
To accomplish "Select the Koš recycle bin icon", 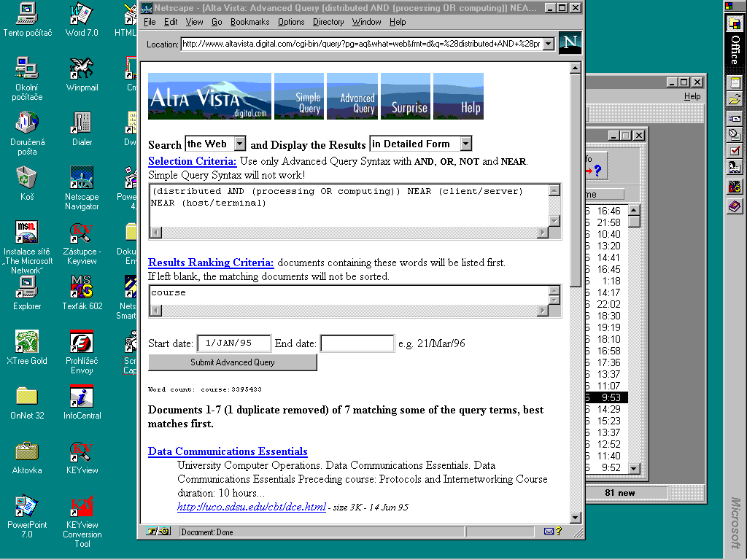I will (x=27, y=183).
